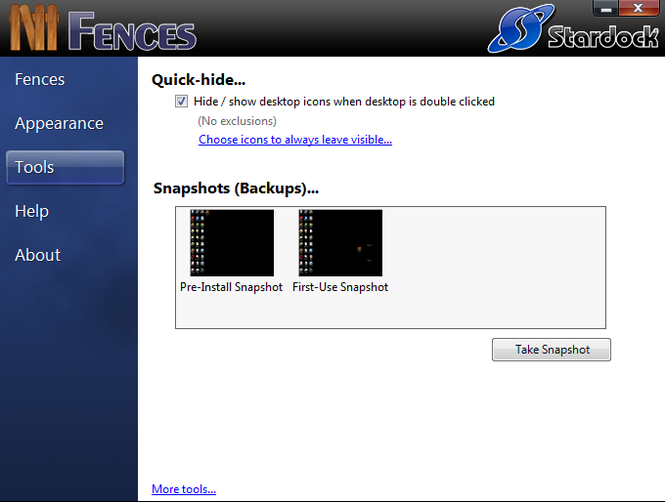Open the Help section
The image size is (665, 502).
point(32,211)
